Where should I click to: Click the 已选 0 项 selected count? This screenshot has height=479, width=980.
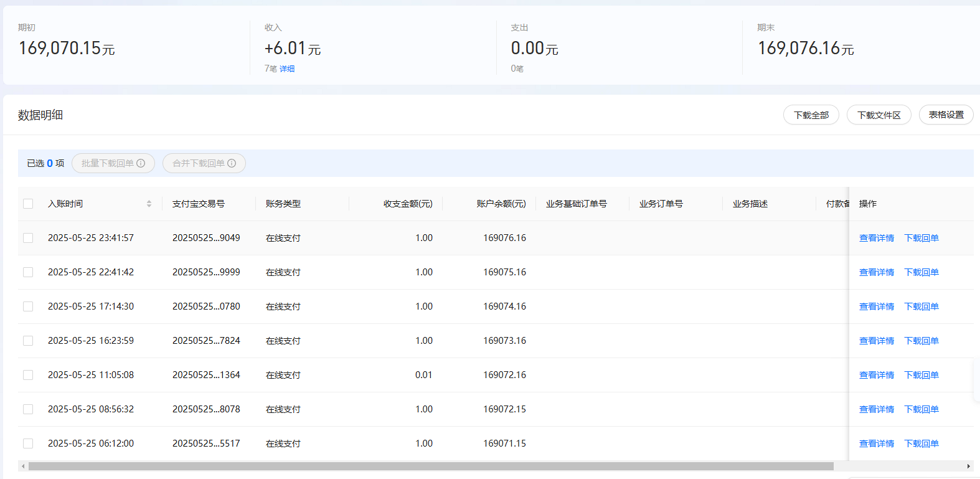tap(45, 163)
